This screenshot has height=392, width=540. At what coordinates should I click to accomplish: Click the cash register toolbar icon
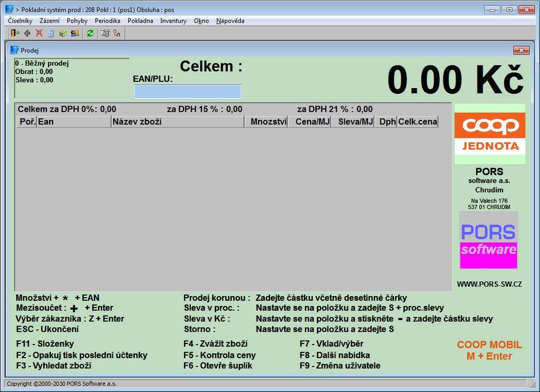105,33
